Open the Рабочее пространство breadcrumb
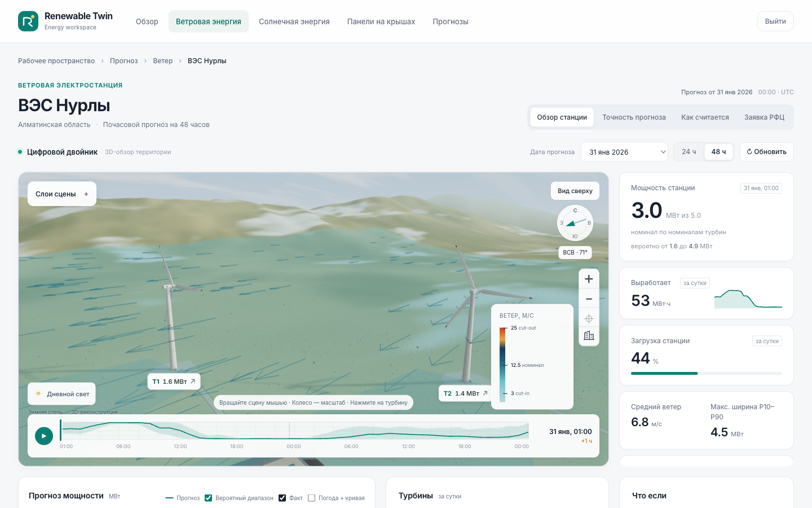This screenshot has height=508, width=812. tap(56, 61)
